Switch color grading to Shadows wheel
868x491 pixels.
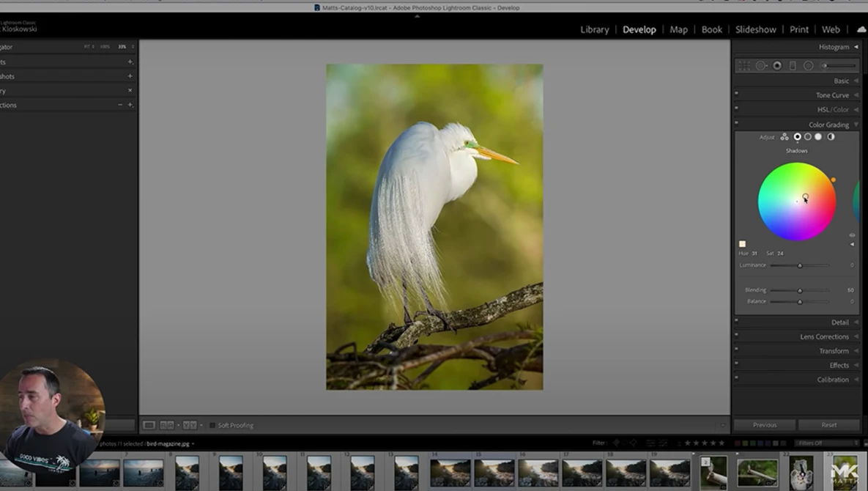797,137
